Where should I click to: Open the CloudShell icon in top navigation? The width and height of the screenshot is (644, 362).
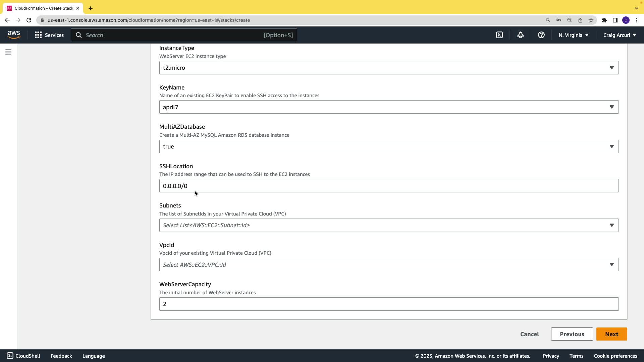pos(499,35)
